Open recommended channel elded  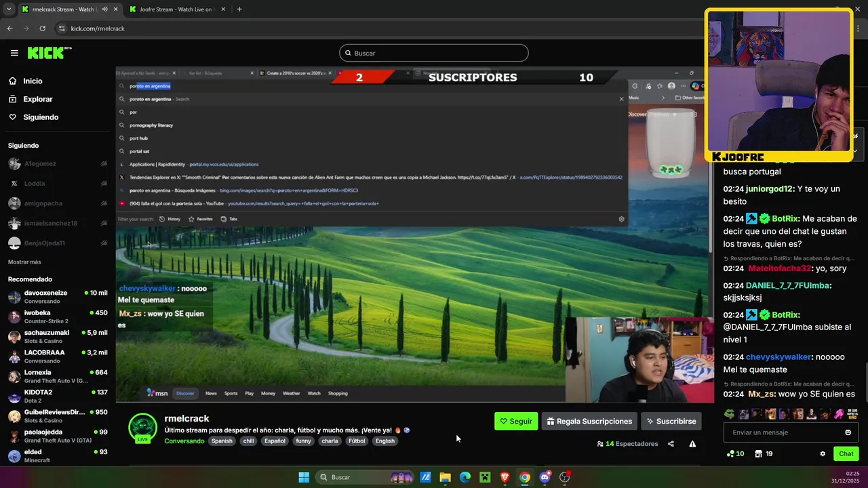[x=58, y=455]
